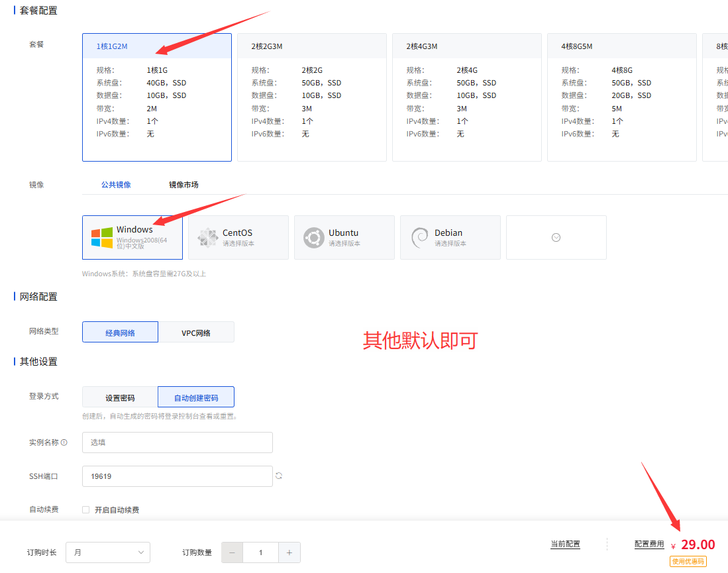This screenshot has height=573, width=728.
Task: Pick the Ubuntu logo image option
Action: tap(314, 238)
